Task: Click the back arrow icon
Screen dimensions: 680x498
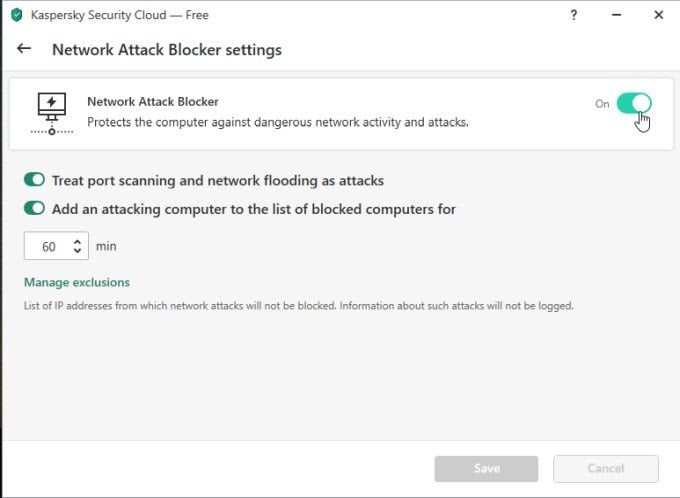Action: click(25, 49)
